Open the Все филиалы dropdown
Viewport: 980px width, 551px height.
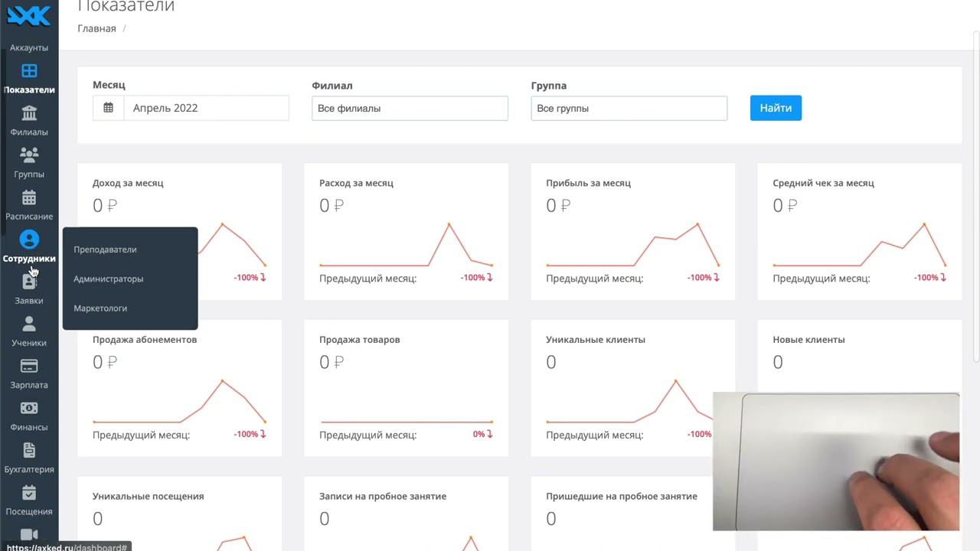tap(410, 108)
